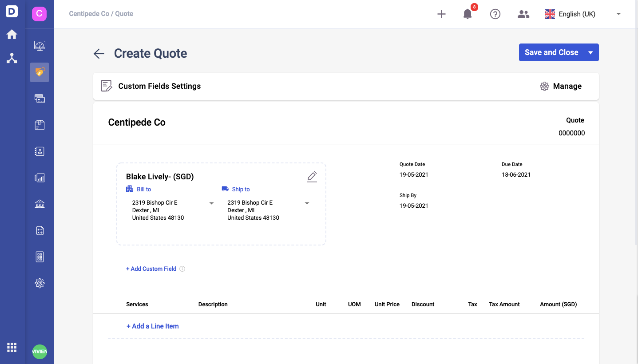This screenshot has width=638, height=364.
Task: Click the info icon beside Add Custom Field
Action: click(x=182, y=269)
